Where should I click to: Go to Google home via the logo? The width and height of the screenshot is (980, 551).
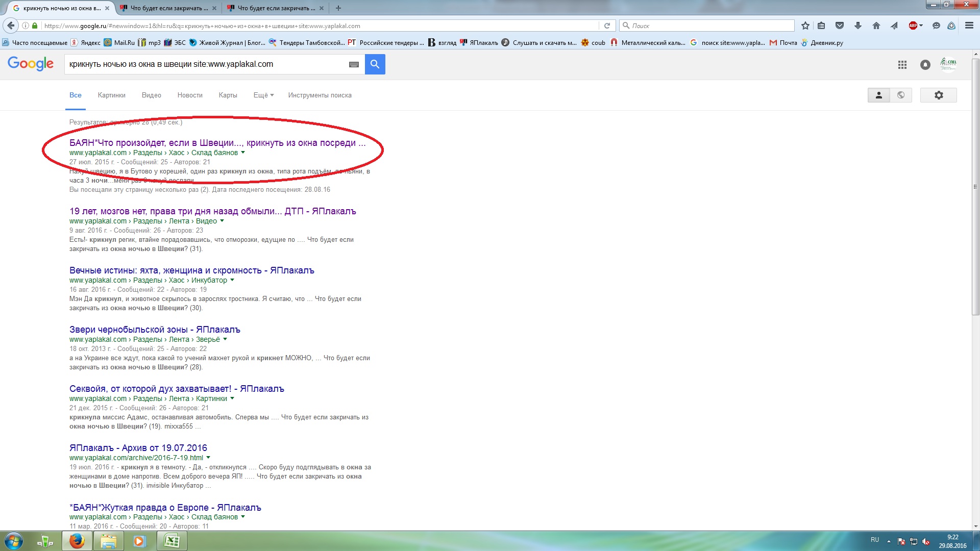(x=31, y=64)
